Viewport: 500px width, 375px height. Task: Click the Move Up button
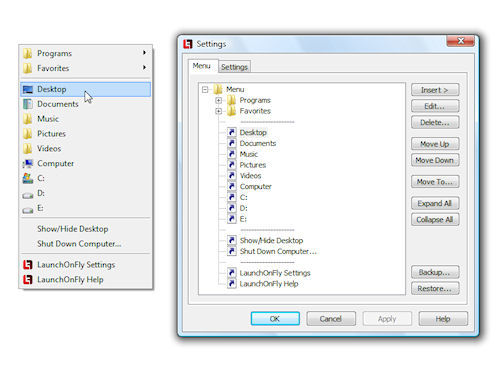pyautogui.click(x=435, y=144)
